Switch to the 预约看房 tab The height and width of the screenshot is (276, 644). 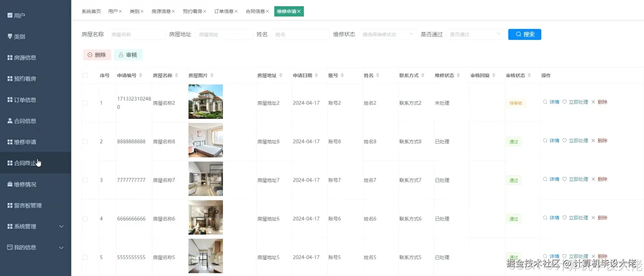click(x=192, y=12)
